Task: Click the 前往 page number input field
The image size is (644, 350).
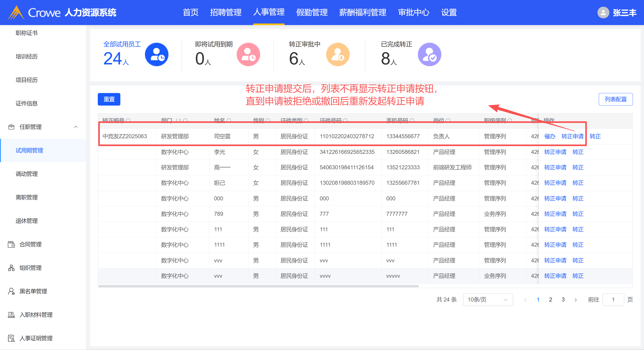Action: coord(613,299)
